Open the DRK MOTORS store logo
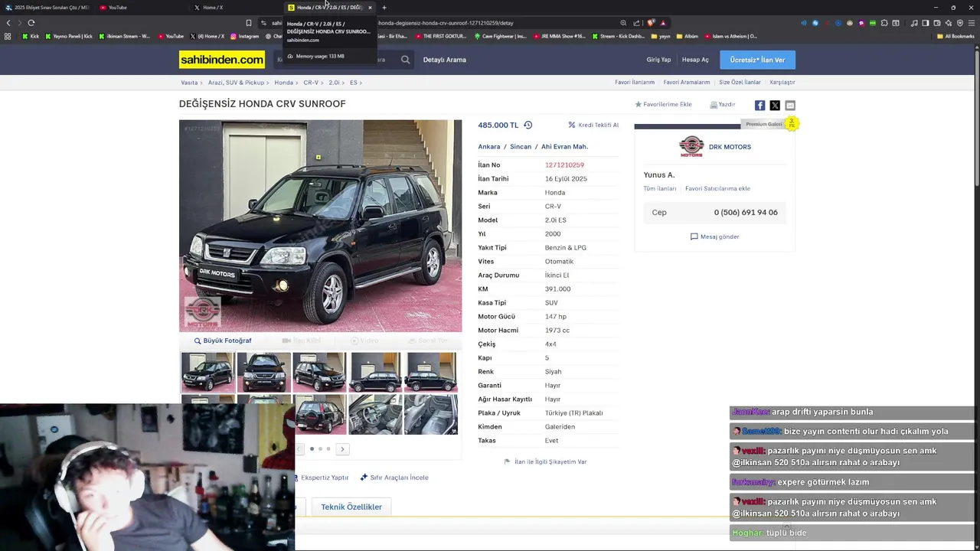Image resolution: width=980 pixels, height=551 pixels. point(691,146)
